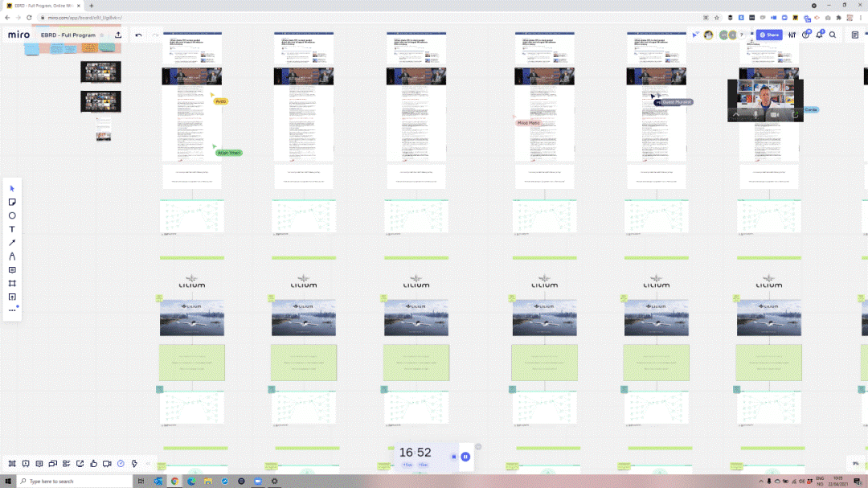The width and height of the screenshot is (868, 488).
Task: Select the Text tool in left toolbar
Action: point(12,229)
